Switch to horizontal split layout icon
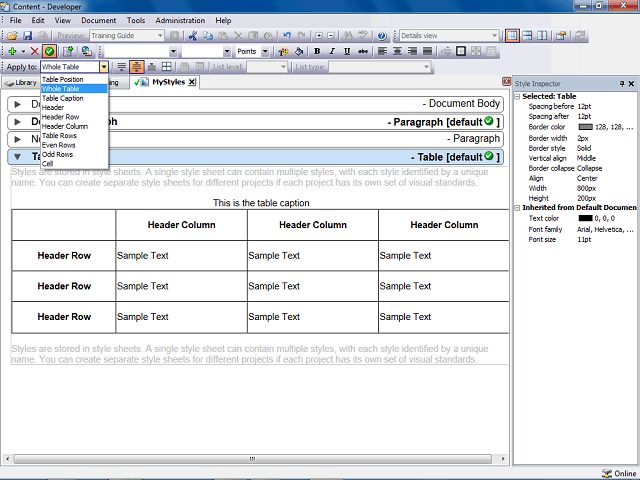The image size is (640, 480). (x=527, y=36)
